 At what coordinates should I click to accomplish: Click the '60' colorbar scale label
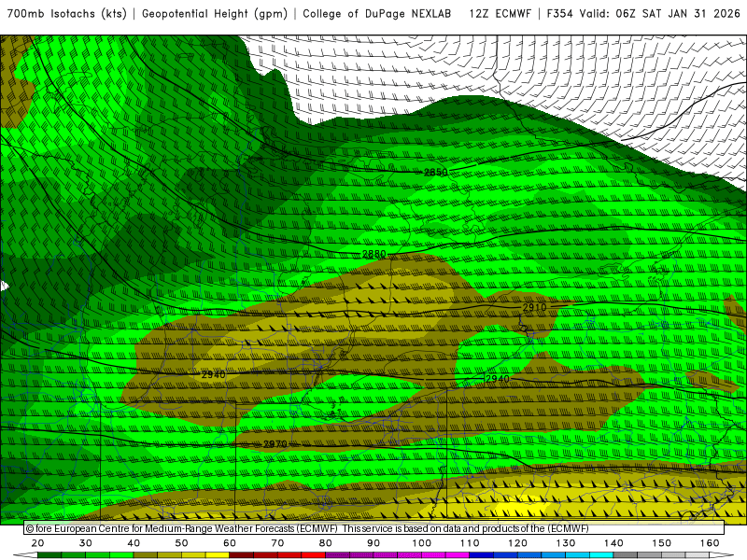[230, 543]
